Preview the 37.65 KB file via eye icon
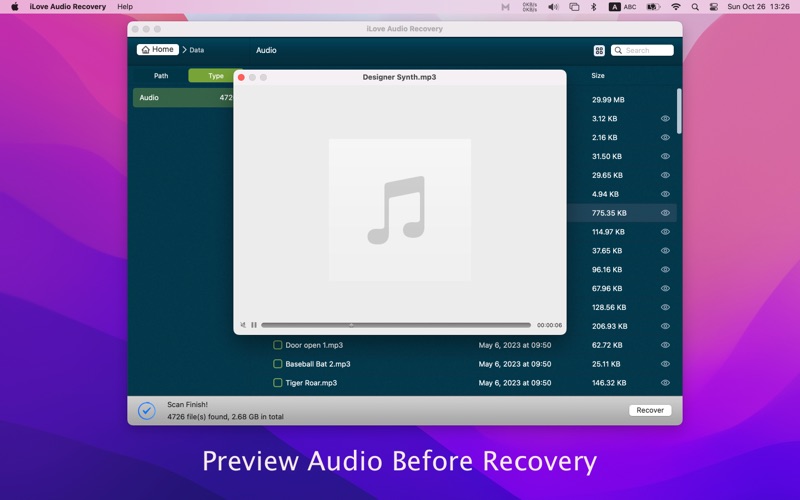The height and width of the screenshot is (500, 800). (x=665, y=251)
